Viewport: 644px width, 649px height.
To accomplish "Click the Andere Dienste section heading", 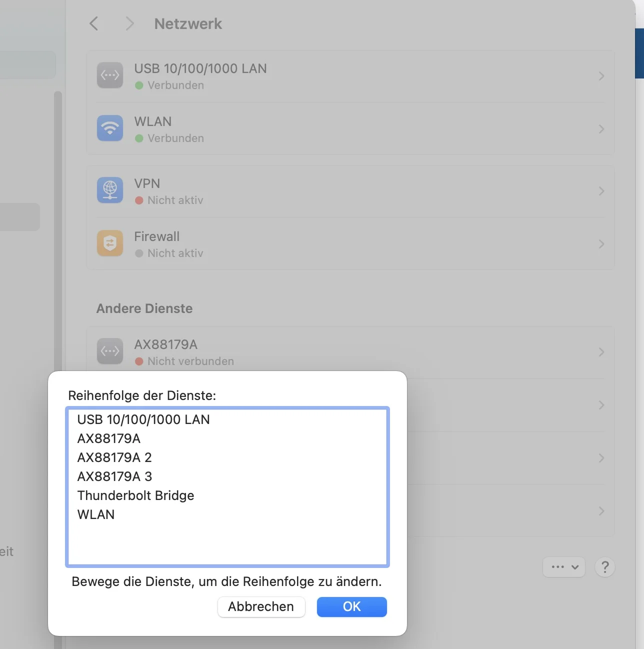I will click(x=144, y=308).
